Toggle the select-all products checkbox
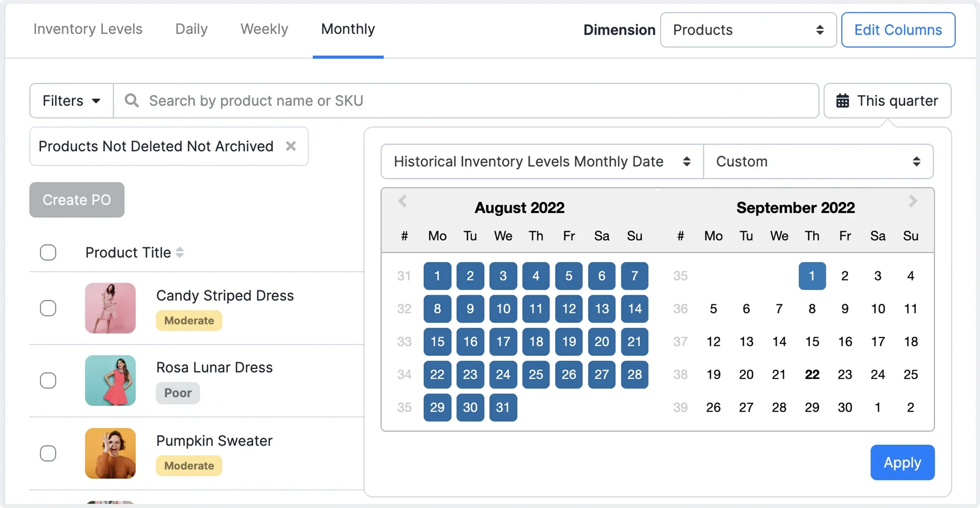Screen dimensions: 980x508 coord(48,253)
